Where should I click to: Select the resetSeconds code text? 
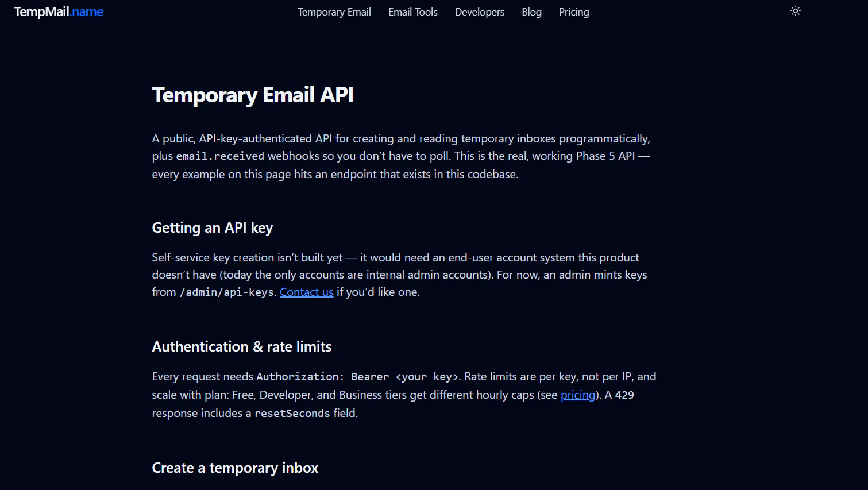292,413
